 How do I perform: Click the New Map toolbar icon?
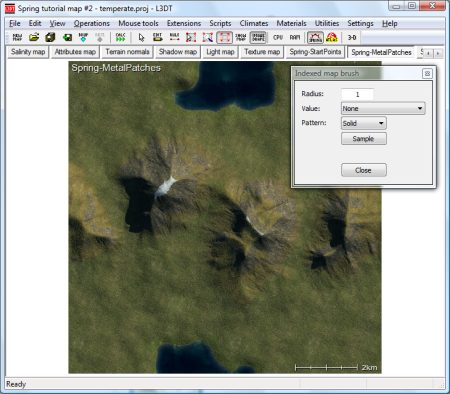[17, 37]
